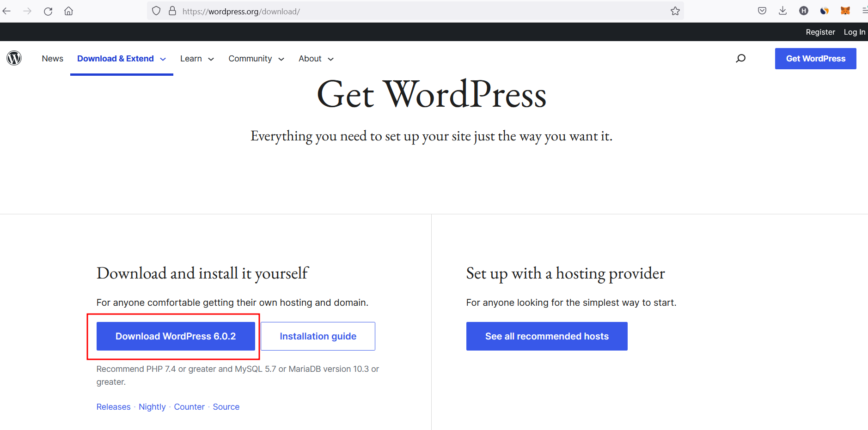This screenshot has width=868, height=430.
Task: Click the shield tracking protection icon
Action: click(156, 11)
